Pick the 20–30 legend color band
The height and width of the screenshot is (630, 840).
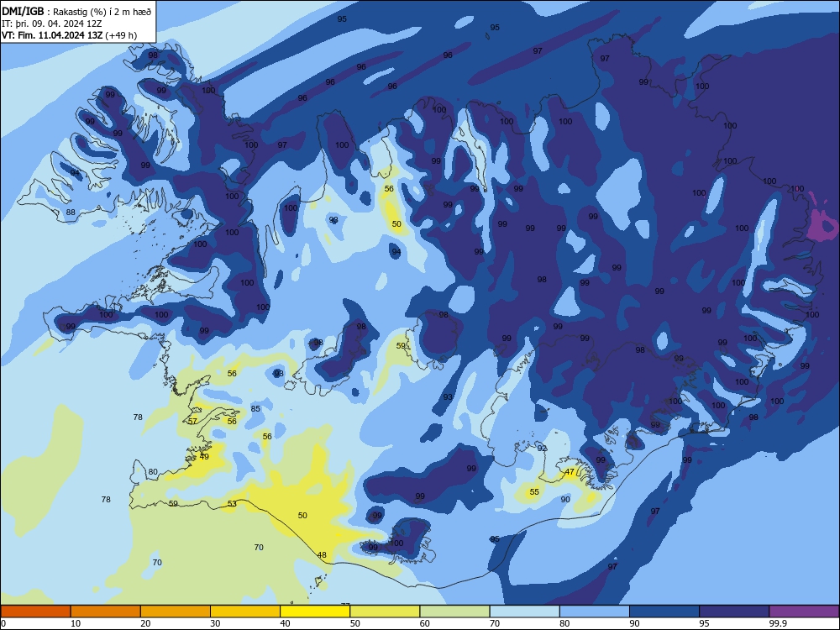tap(176, 612)
